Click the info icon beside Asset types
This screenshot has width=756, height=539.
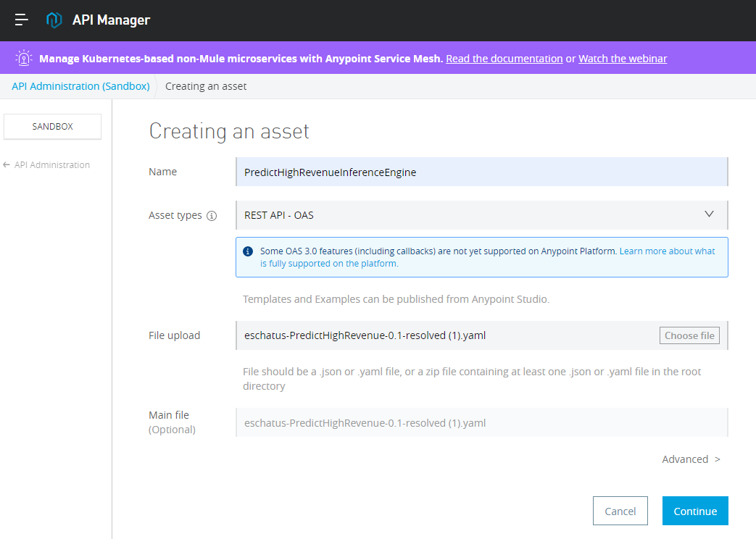pyautogui.click(x=212, y=216)
